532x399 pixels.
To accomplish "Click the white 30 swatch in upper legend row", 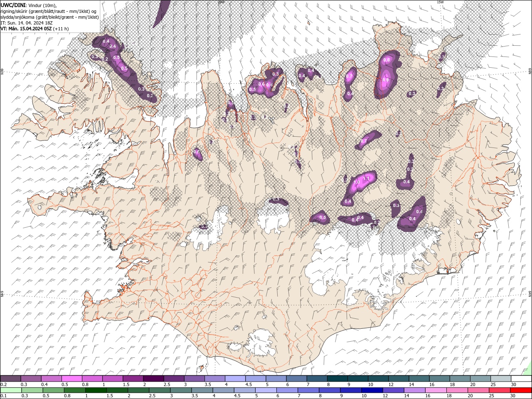I will pyautogui.click(x=521, y=379).
